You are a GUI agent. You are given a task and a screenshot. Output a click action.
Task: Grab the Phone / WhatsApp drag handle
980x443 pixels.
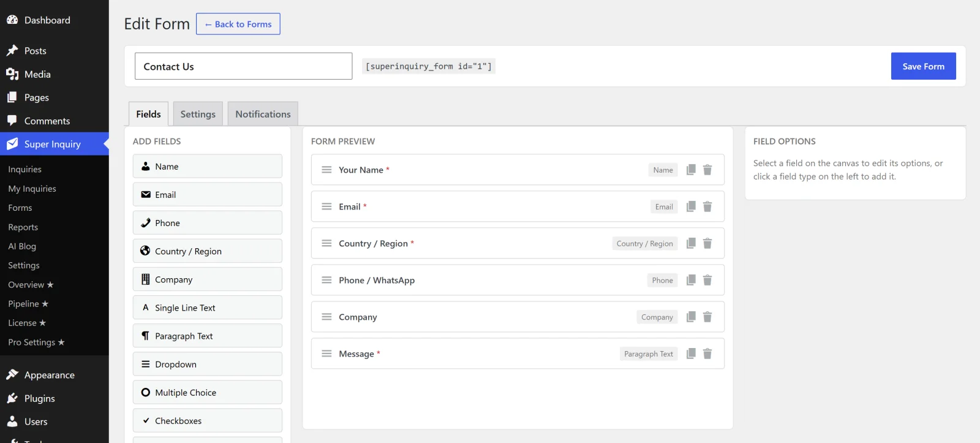326,280
